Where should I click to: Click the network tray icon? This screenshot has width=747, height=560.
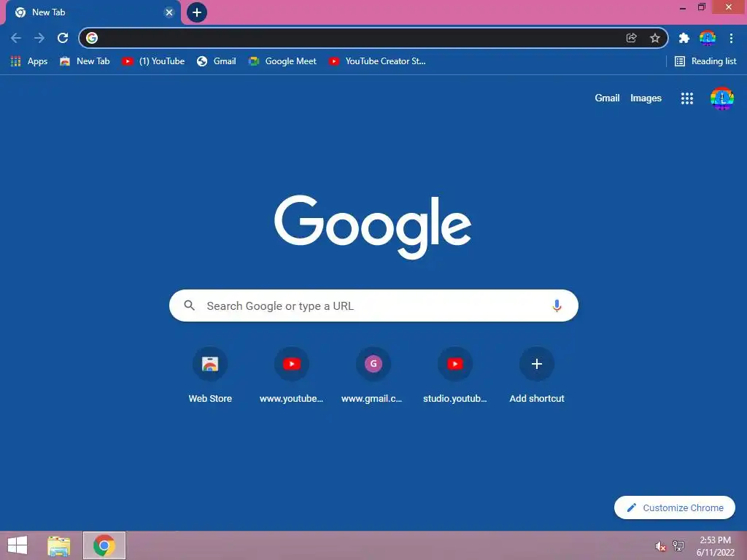pos(678,546)
